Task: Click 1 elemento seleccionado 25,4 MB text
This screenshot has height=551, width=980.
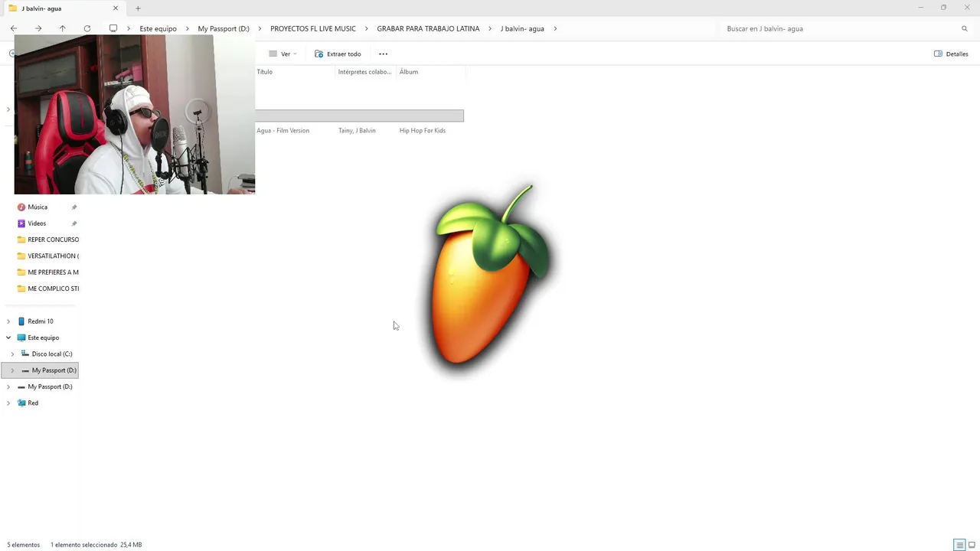Action: pyautogui.click(x=96, y=545)
